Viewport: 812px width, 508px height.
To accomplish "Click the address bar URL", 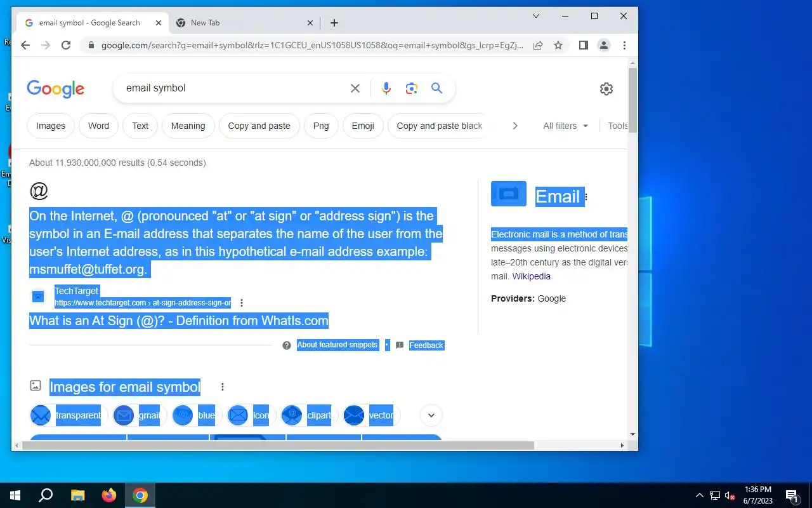I will (312, 45).
